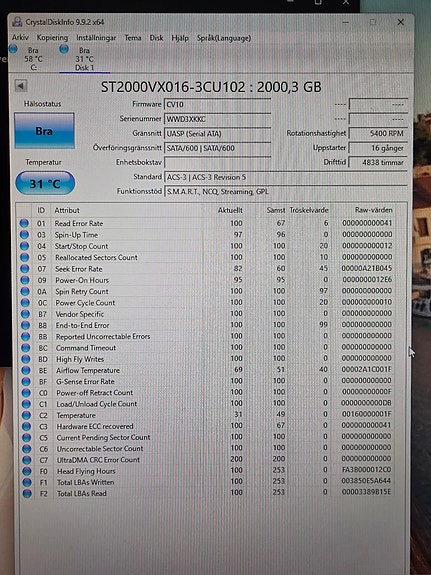Click the Firmware CV10 field
Viewport: 431px width, 575px height.
point(218,105)
